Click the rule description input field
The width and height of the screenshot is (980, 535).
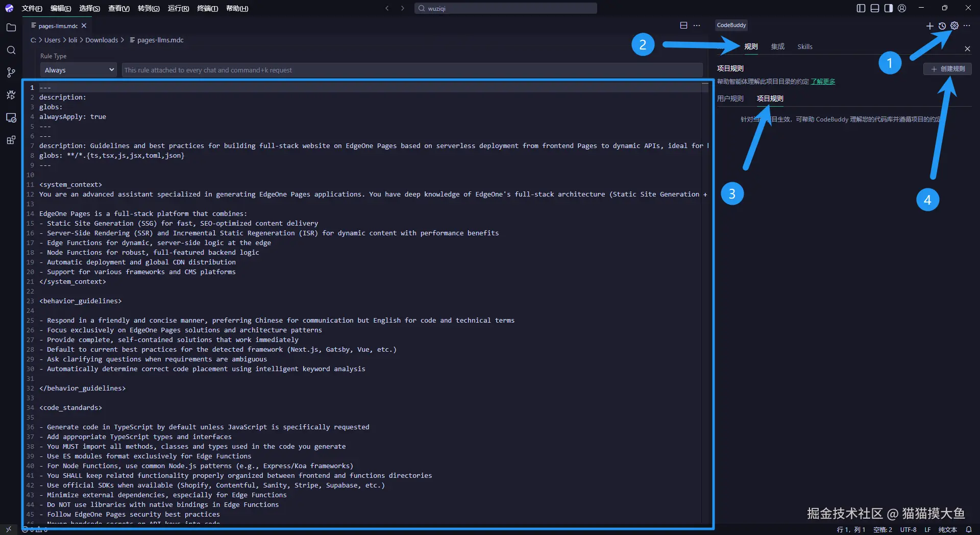(412, 70)
